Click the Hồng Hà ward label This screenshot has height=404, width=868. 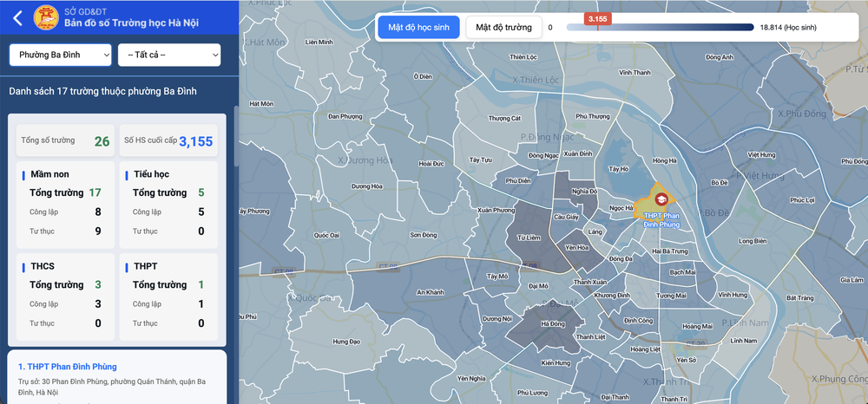coord(665,161)
